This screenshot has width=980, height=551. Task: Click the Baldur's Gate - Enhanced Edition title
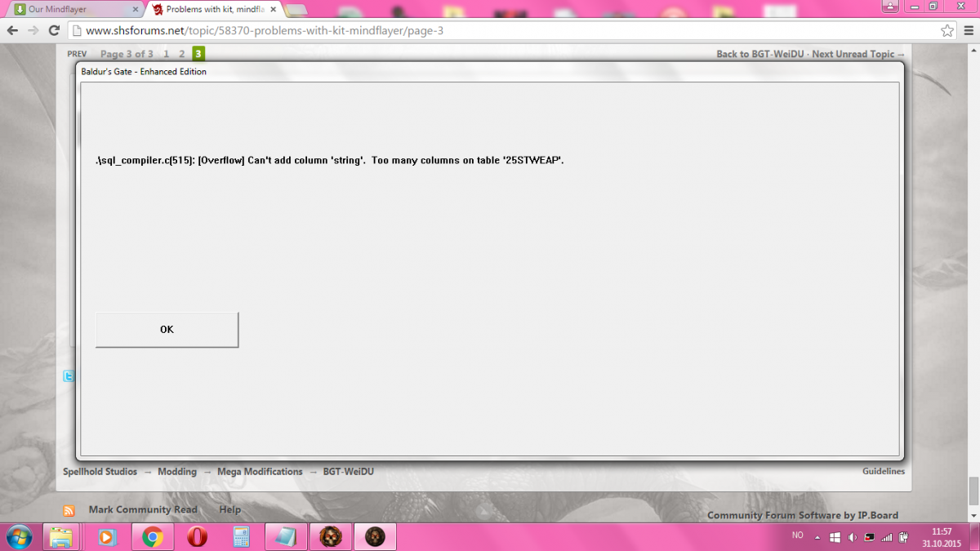[144, 72]
